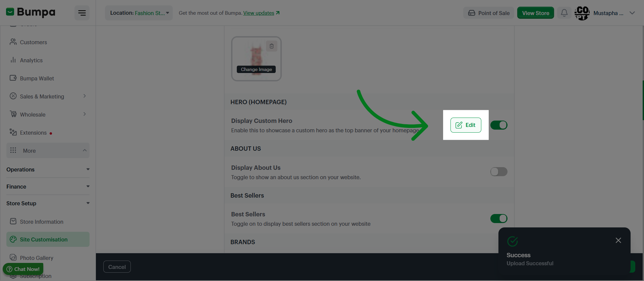This screenshot has width=644, height=281.
Task: Click Change Image on the thumbnail
Action: (256, 69)
